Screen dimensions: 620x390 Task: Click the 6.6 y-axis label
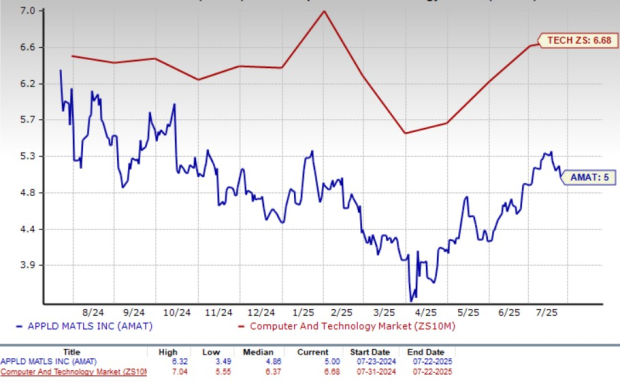(27, 47)
